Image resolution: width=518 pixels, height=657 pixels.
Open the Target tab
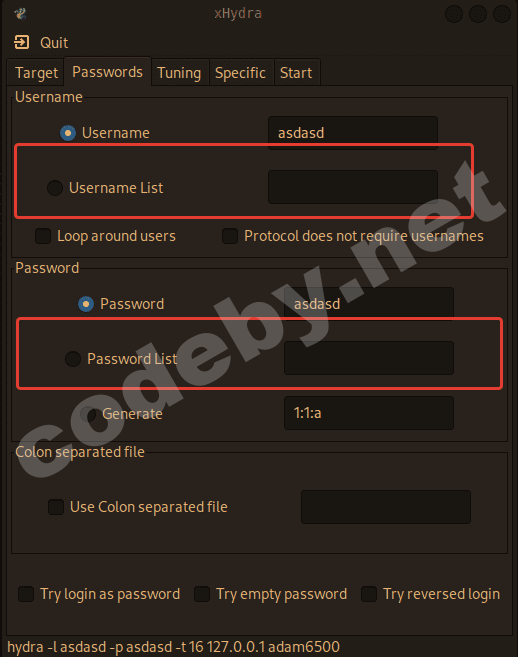36,73
